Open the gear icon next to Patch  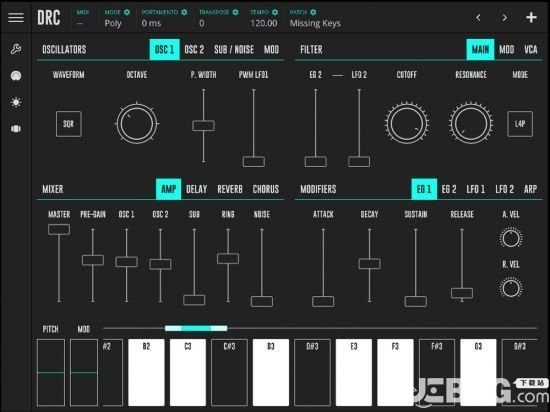coord(313,12)
